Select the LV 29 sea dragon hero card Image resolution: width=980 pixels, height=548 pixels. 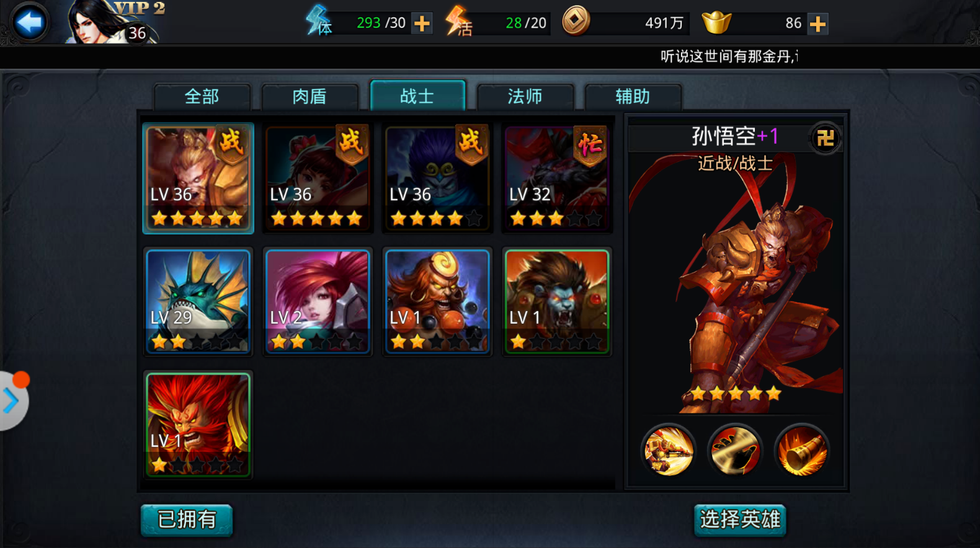pyautogui.click(x=198, y=301)
